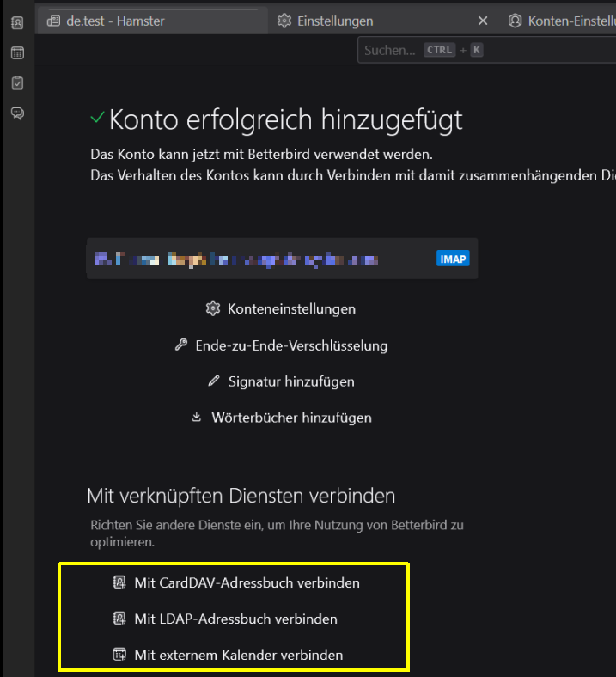Viewport: 616px width, 677px height.
Task: Switch to the de.test - Hamster tab
Action: point(152,21)
